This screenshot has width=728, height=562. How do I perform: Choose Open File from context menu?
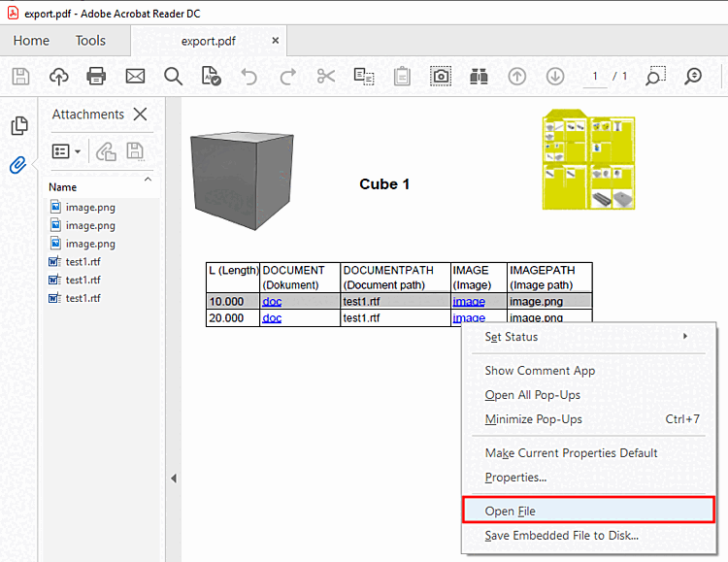tap(511, 511)
